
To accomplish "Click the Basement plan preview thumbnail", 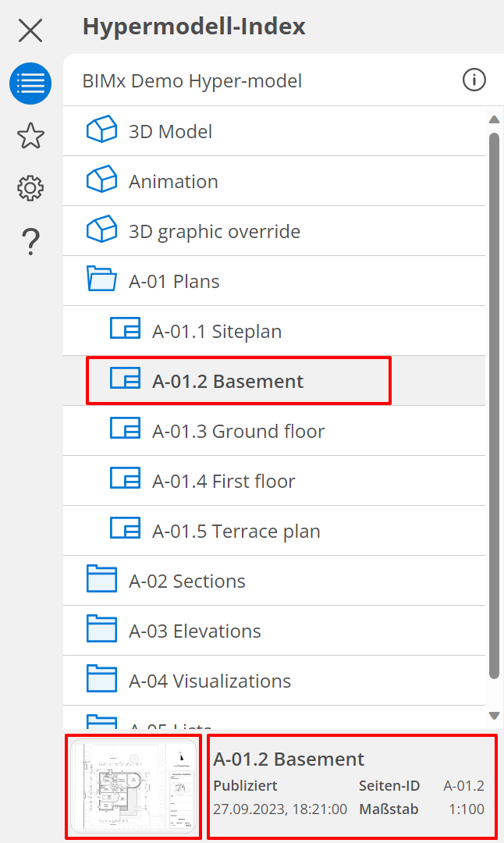I will coord(133,787).
